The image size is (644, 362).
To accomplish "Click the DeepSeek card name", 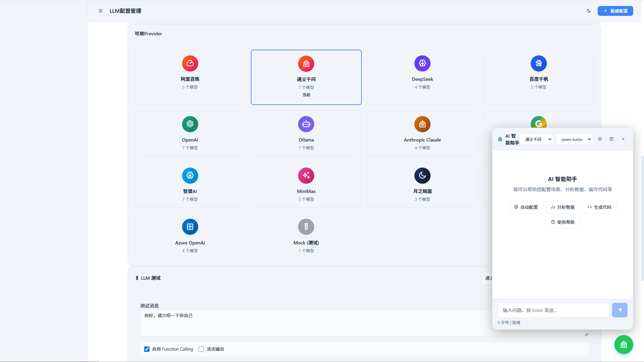I will coord(422,79).
